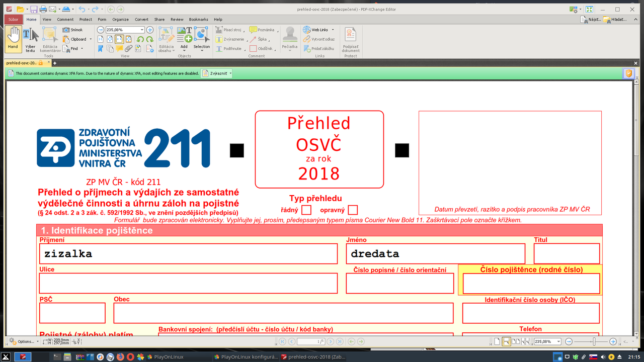Activate the Výber textu select tool
Image resolution: width=644 pixels, height=362 pixels.
click(31, 39)
